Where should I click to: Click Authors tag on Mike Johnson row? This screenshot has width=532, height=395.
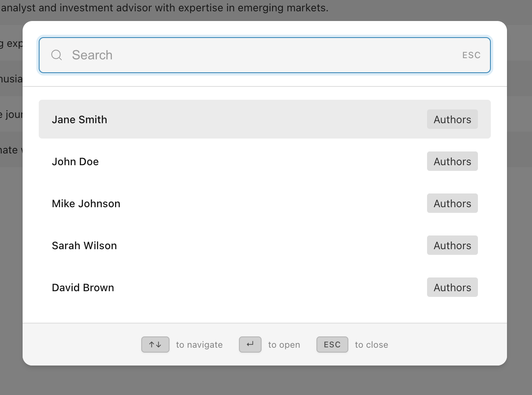tap(452, 204)
